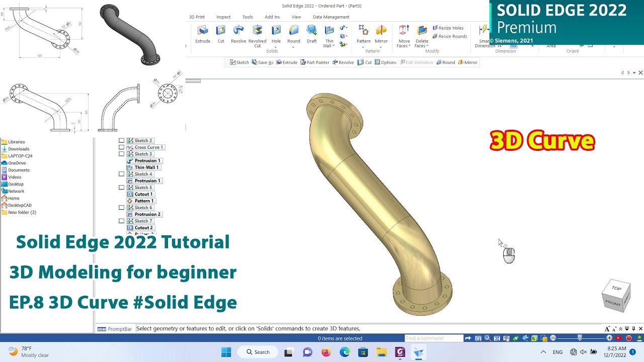Open the Data Management ribbon tab

331,17
